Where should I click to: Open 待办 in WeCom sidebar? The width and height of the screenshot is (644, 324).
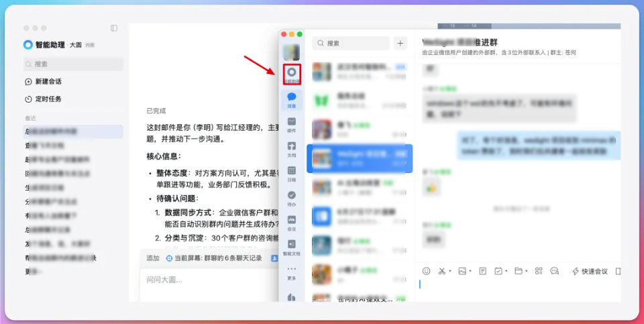[x=292, y=199]
